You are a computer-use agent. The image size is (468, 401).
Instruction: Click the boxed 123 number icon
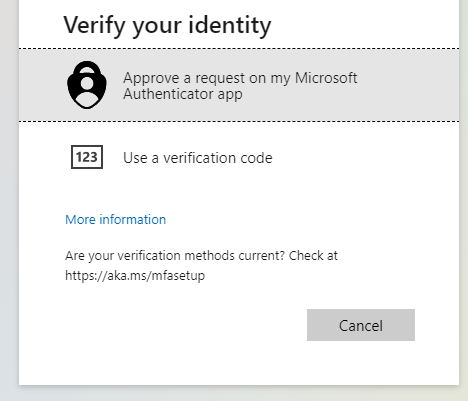click(87, 157)
